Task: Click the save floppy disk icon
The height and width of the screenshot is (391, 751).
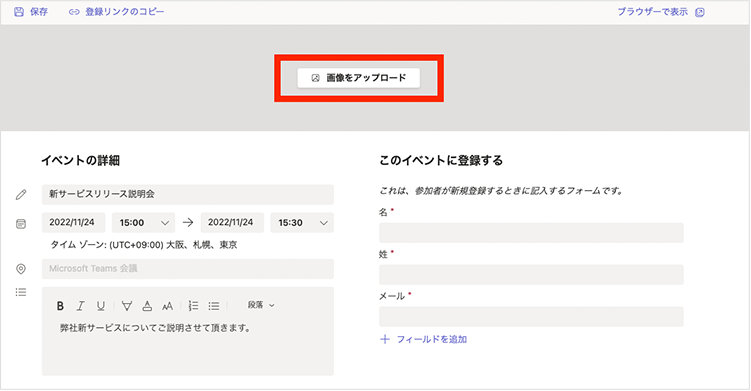Action: tap(19, 12)
